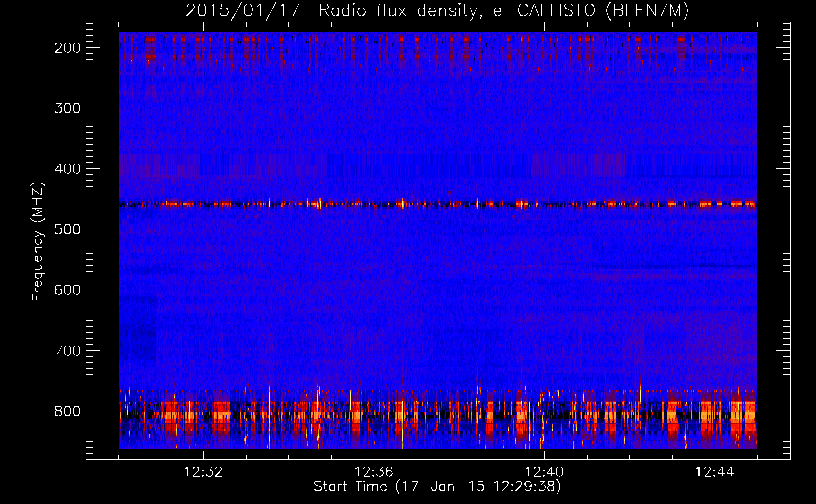
Task: Click the 'Frequency (MHZ)' axis label
Action: click(38, 241)
